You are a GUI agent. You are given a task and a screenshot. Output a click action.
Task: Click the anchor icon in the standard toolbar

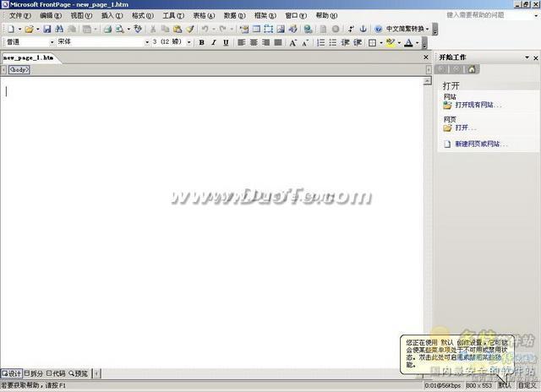tap(363, 29)
